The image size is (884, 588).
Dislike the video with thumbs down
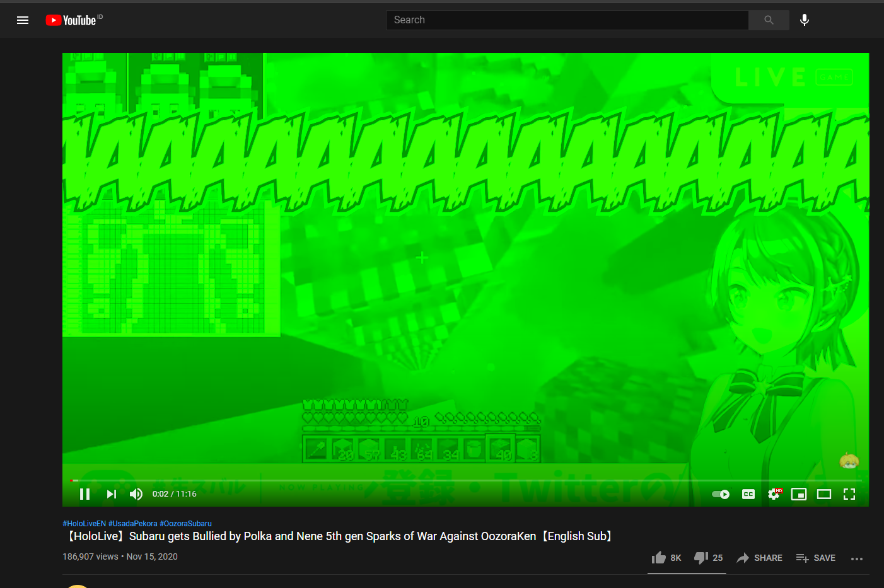tap(709, 558)
